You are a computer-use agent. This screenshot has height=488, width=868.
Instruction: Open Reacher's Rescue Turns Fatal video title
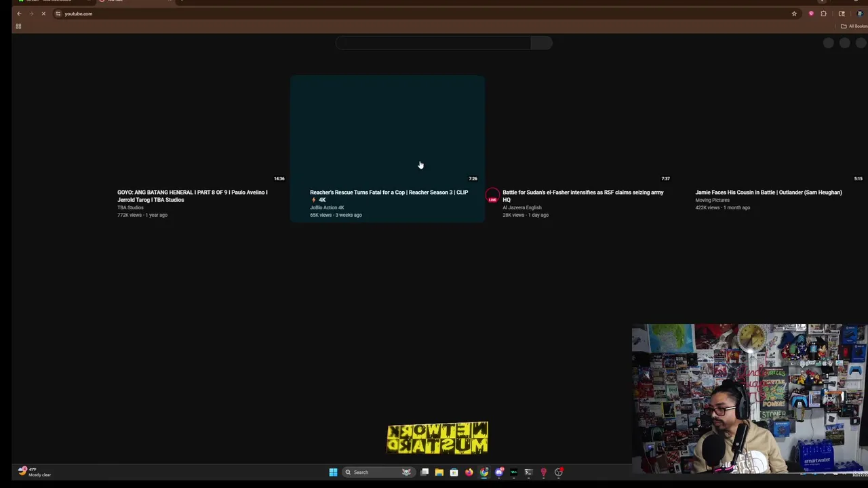pyautogui.click(x=389, y=196)
